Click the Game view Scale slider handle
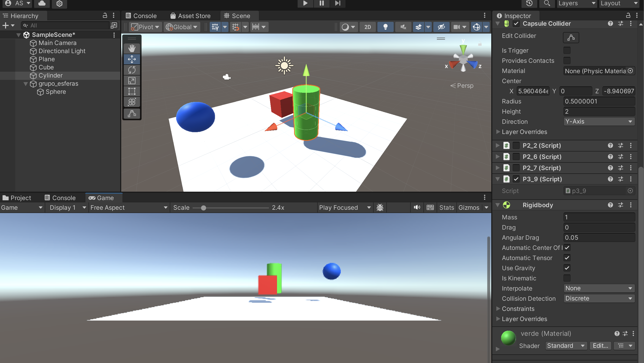The width and height of the screenshot is (644, 363). click(203, 208)
